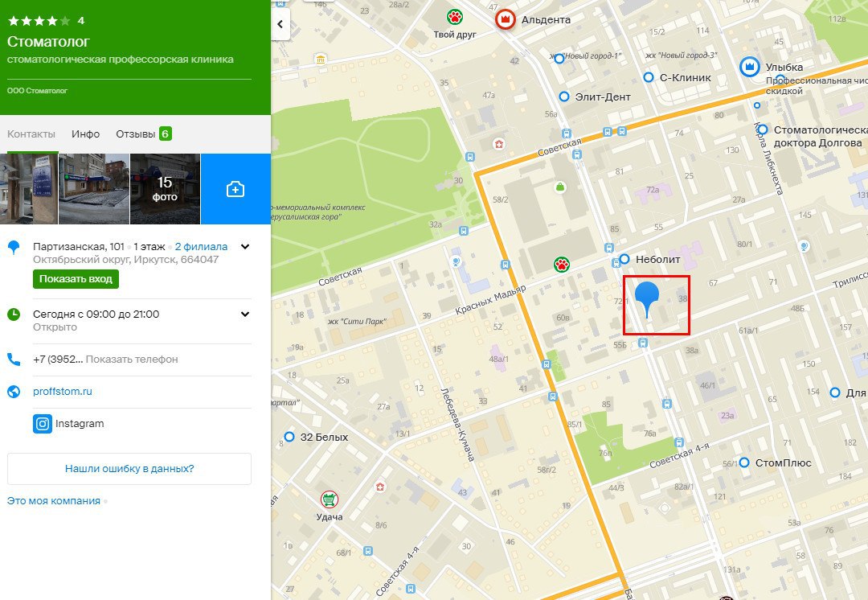Click the blue map pin marker on map
This screenshot has height=600, width=868.
click(646, 299)
